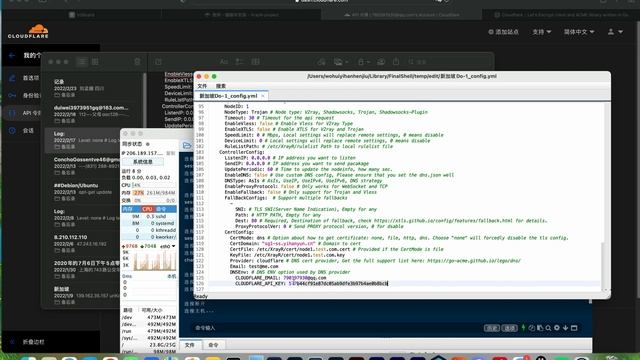Open the user account dropdown in Cloudflare

pyautogui.click(x=615, y=32)
